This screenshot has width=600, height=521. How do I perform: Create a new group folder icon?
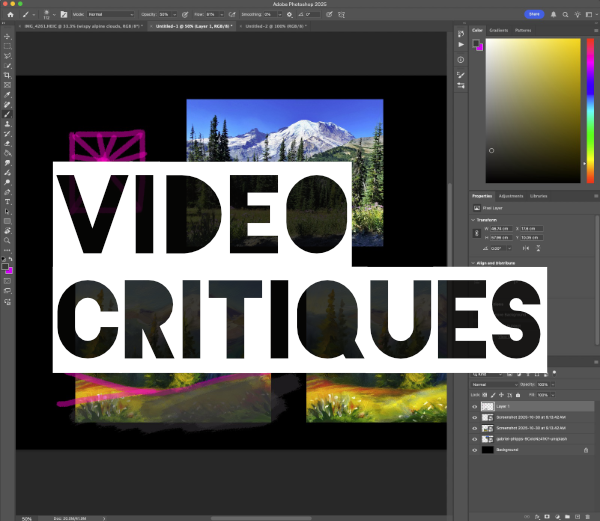(567, 517)
